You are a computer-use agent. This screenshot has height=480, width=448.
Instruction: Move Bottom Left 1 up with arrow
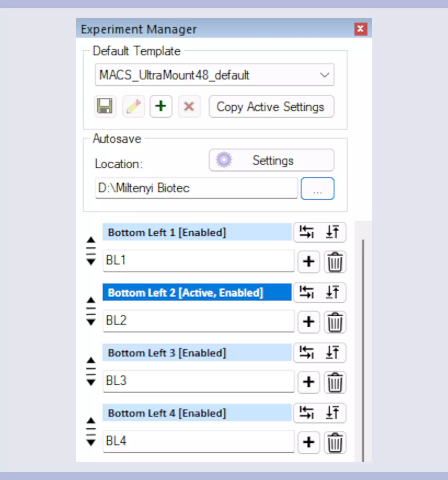click(x=91, y=240)
